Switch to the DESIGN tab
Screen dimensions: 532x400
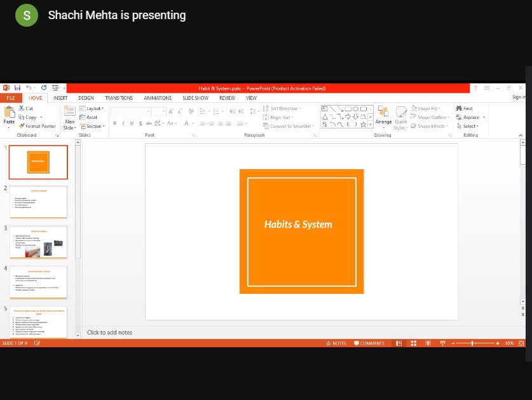tap(86, 98)
